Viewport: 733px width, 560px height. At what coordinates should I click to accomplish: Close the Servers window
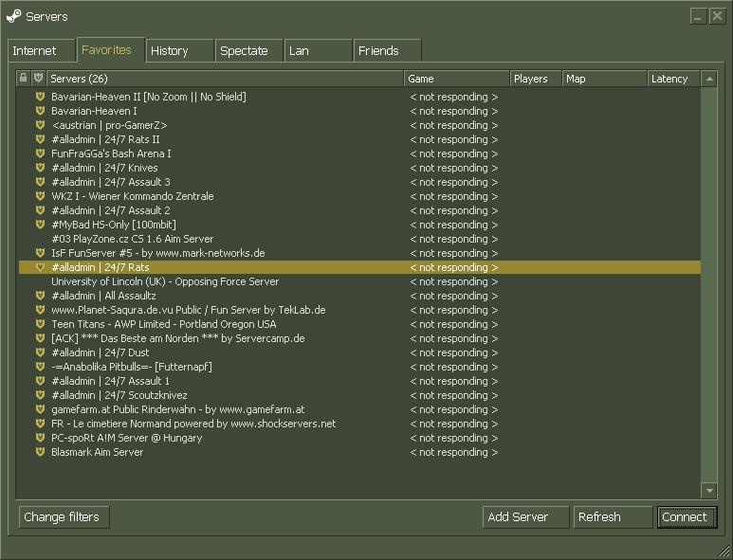[717, 16]
